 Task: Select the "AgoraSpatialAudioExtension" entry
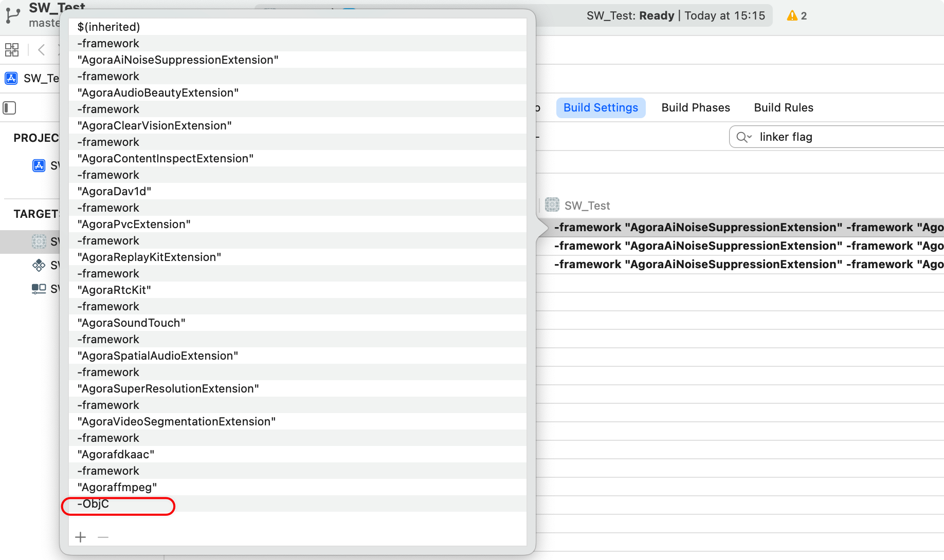coord(297,356)
